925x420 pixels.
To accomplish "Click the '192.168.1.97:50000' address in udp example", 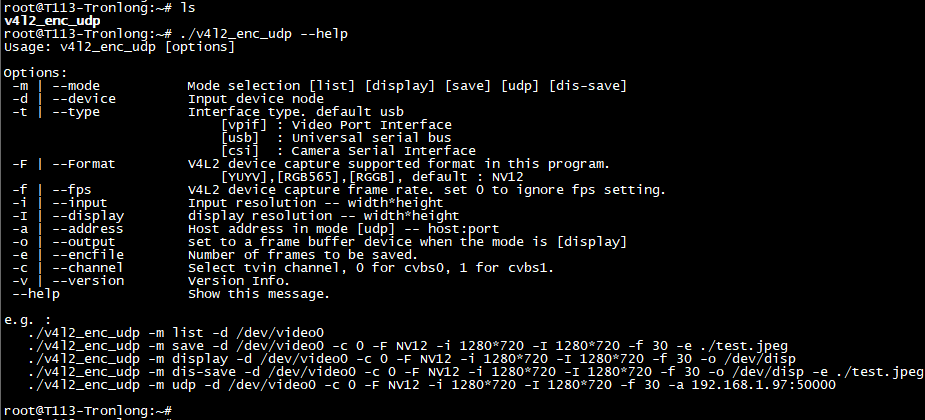I will (x=763, y=385).
